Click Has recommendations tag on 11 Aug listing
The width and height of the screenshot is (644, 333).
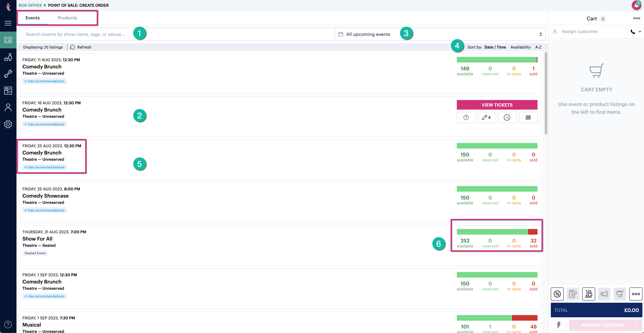[45, 81]
